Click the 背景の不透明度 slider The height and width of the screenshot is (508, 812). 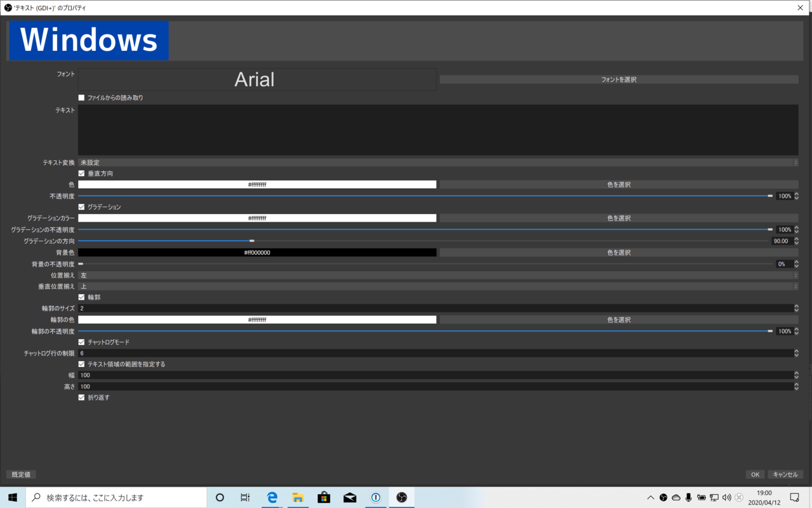pyautogui.click(x=425, y=264)
